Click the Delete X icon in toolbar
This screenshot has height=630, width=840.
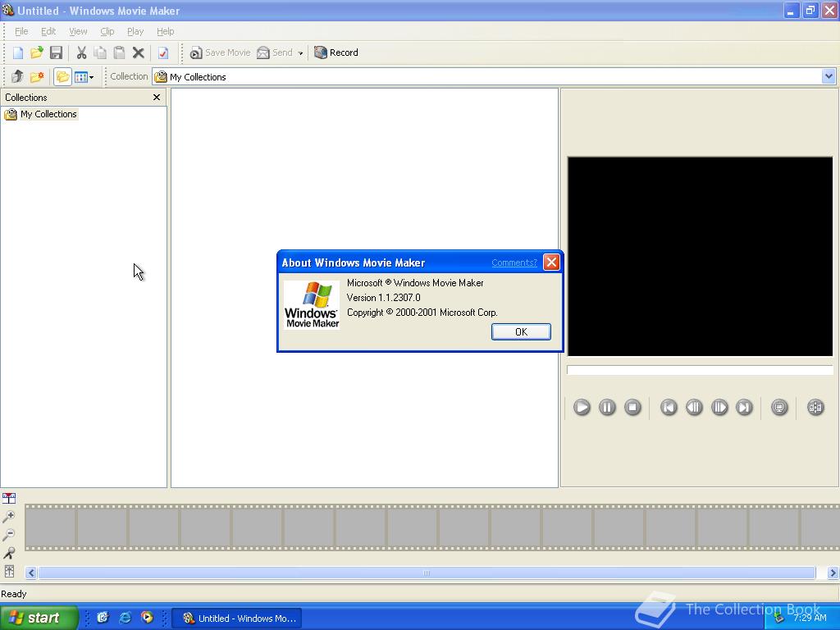click(x=138, y=52)
